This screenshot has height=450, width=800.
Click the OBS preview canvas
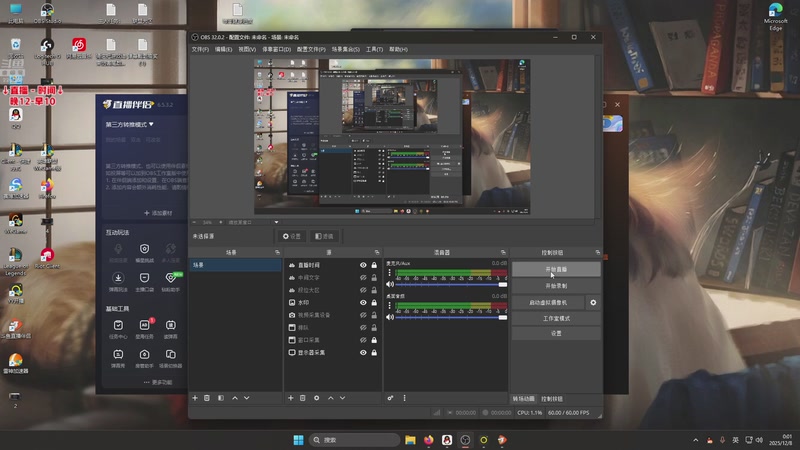(392, 137)
